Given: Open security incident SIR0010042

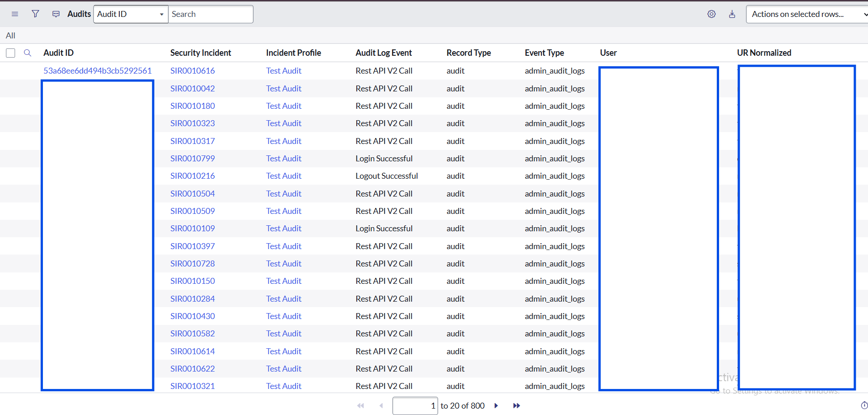Looking at the screenshot, I should point(192,89).
